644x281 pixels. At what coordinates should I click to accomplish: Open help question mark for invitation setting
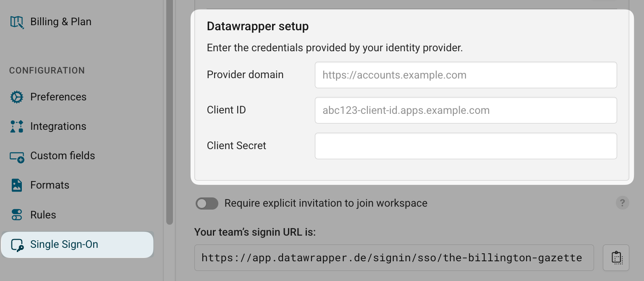point(623,202)
